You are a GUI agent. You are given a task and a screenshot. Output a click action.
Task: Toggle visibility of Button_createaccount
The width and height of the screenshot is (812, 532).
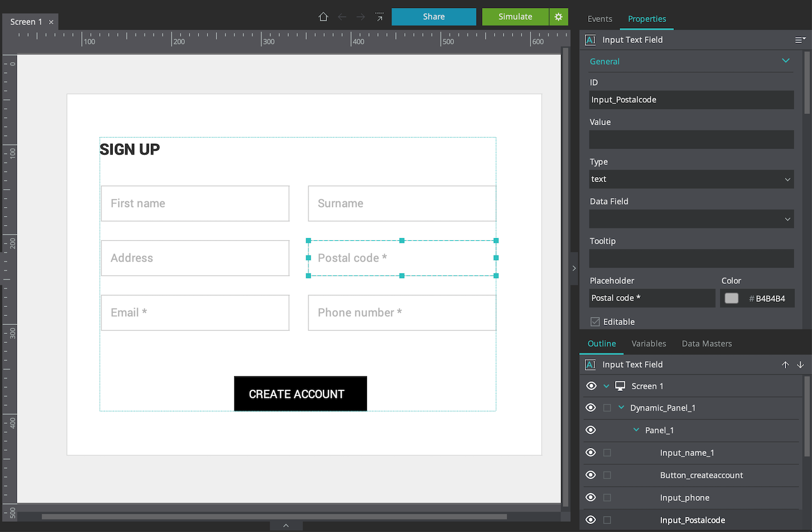click(590, 475)
